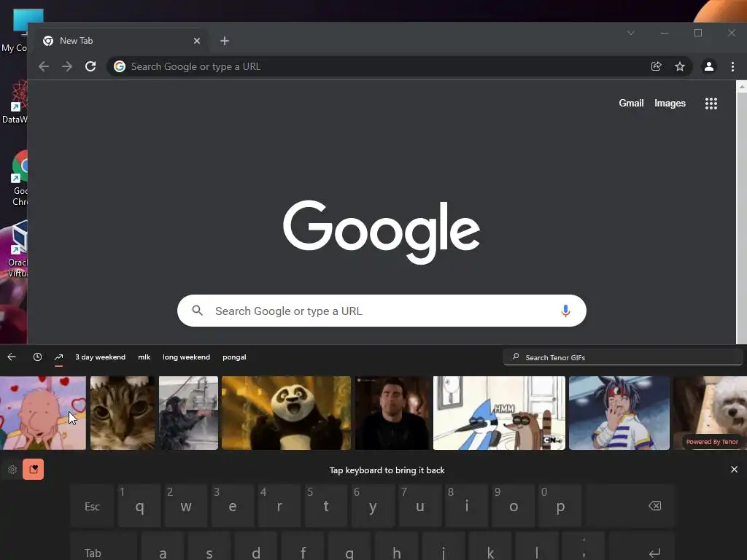Choose the 'pongal' GIF tag
Viewport: 747px width, 560px height.
234,357
